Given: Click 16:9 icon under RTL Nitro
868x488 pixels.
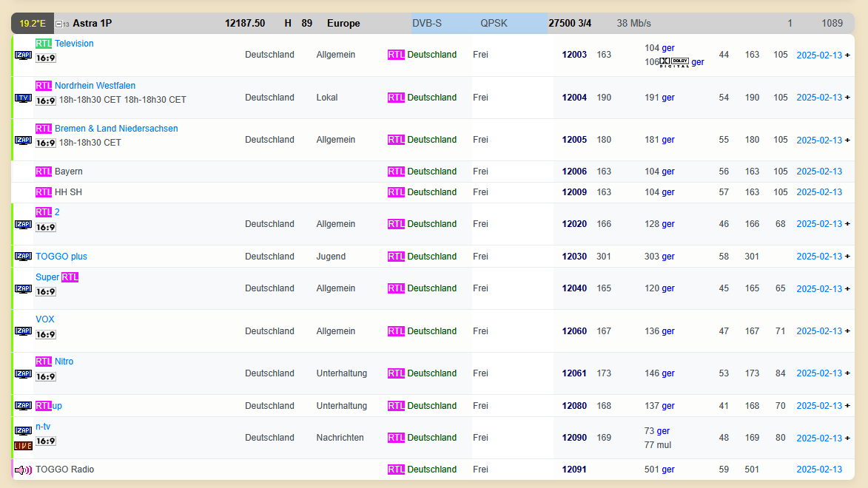Looking at the screenshot, I should [x=45, y=377].
